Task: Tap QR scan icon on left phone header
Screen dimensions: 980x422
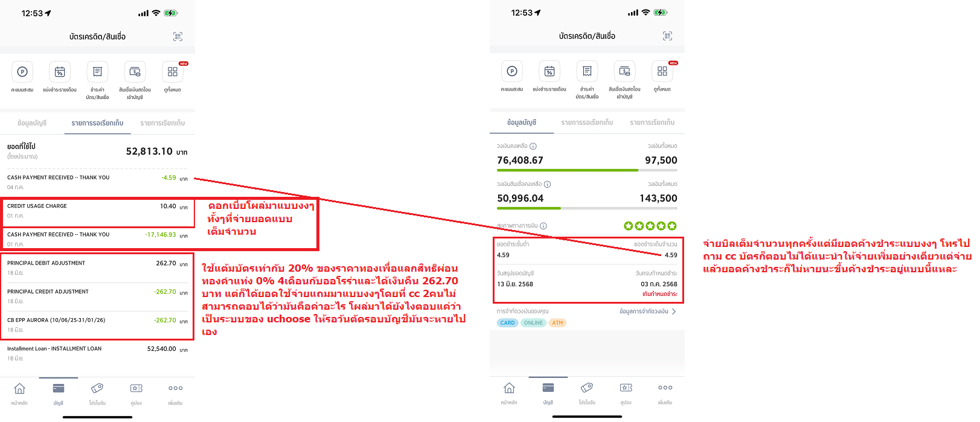Action: 178,36
